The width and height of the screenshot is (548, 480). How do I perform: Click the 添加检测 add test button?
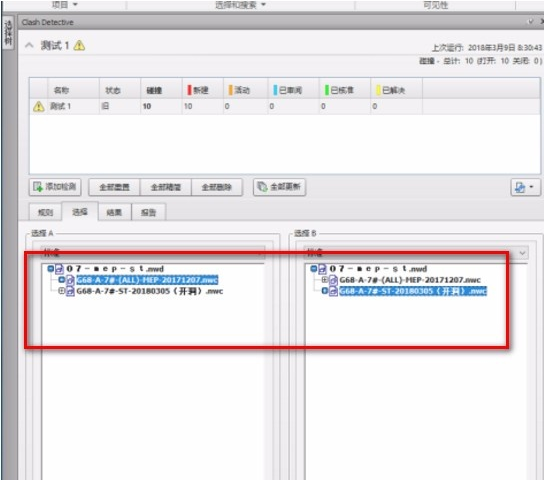[x=55, y=187]
